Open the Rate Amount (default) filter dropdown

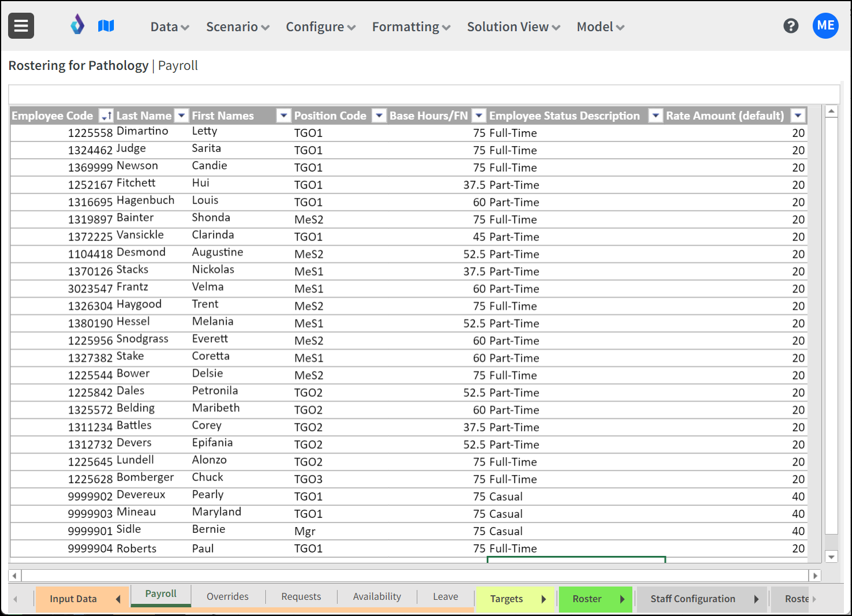pos(798,116)
